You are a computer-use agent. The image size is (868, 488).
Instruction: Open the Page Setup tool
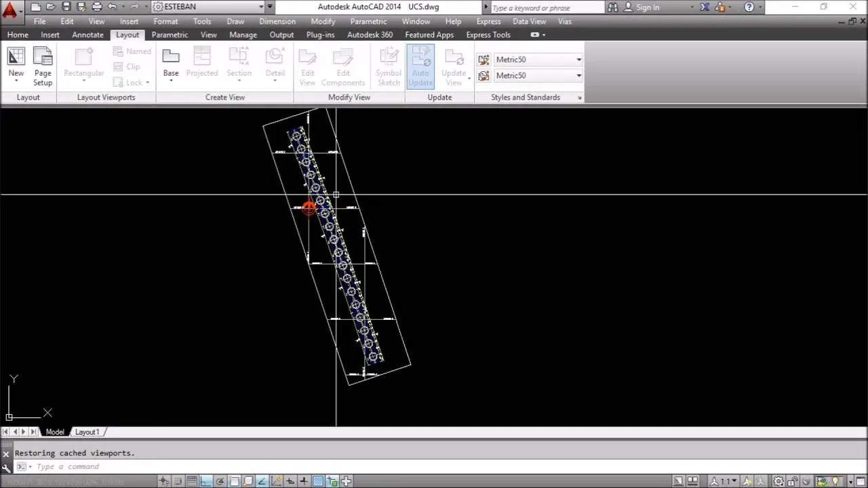(x=43, y=66)
